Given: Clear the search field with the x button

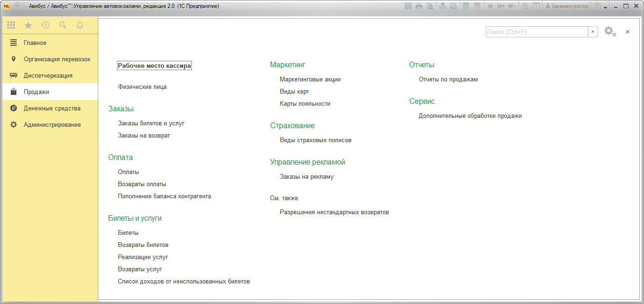Looking at the screenshot, I should [x=593, y=32].
